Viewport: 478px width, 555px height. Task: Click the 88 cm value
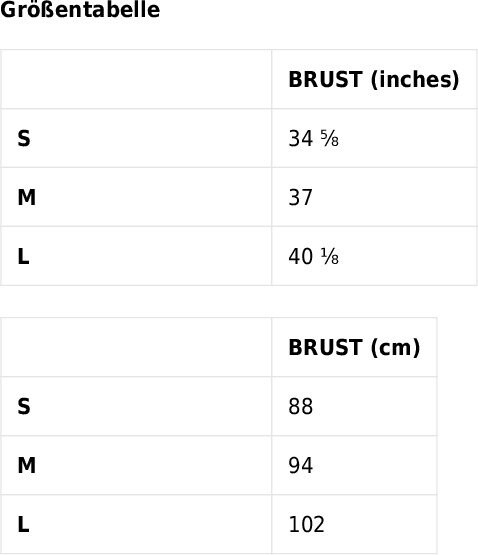tap(301, 406)
